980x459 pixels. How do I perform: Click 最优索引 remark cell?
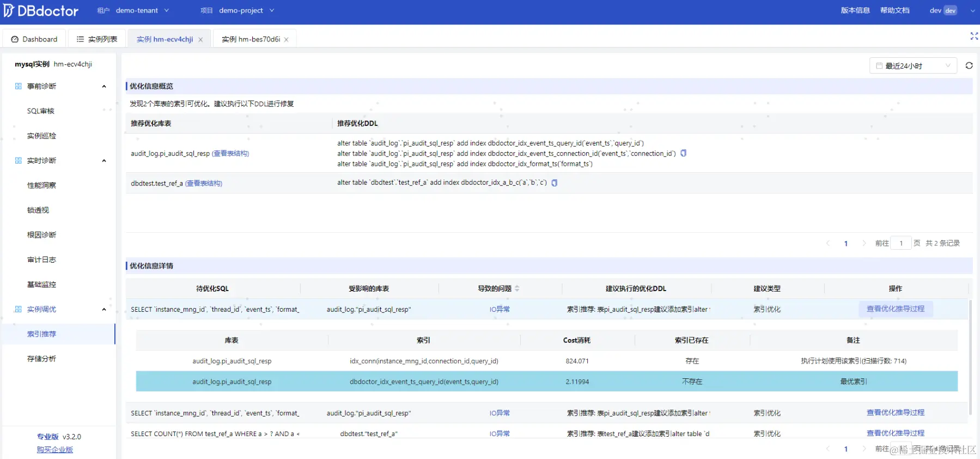(x=853, y=382)
